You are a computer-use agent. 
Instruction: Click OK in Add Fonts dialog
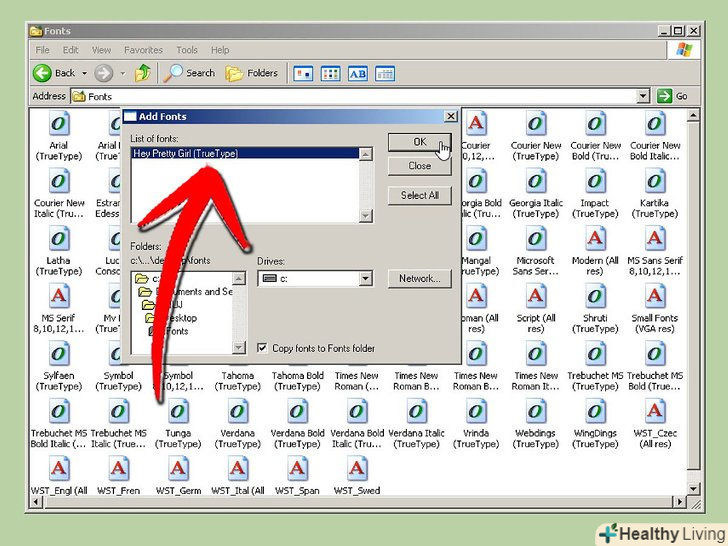pyautogui.click(x=419, y=142)
